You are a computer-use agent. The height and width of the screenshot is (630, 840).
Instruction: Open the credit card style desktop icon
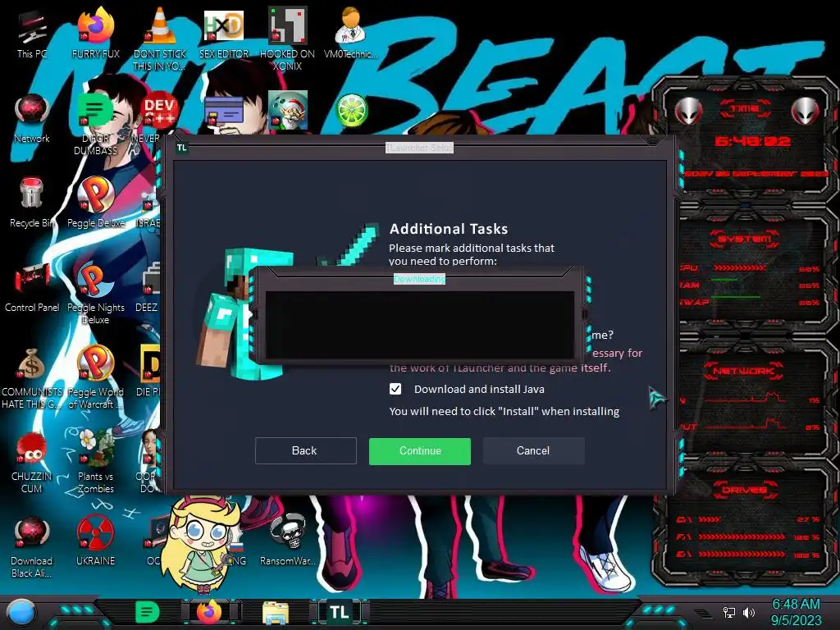pos(224,112)
